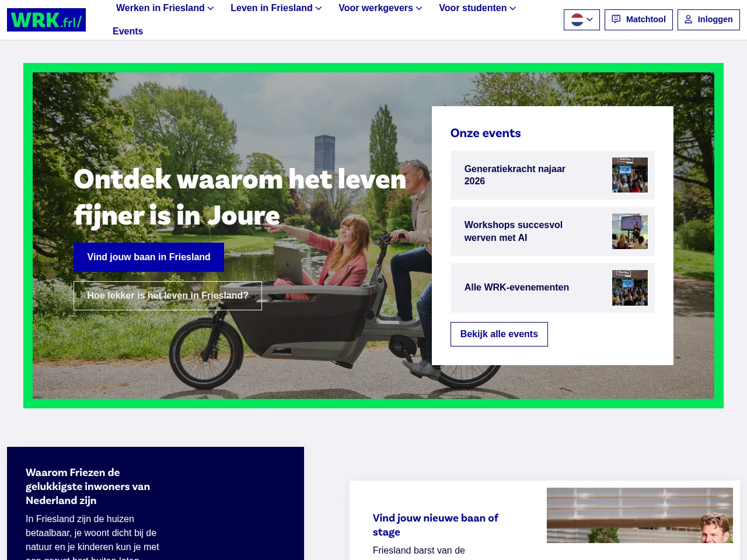Expand the language chevron next to flag

pos(590,20)
